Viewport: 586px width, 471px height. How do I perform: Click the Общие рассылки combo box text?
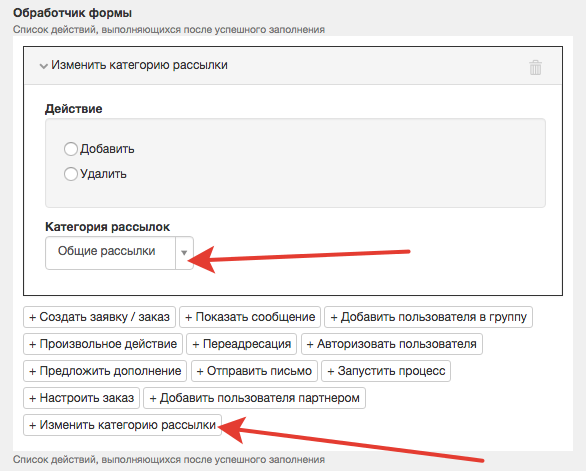pos(107,251)
